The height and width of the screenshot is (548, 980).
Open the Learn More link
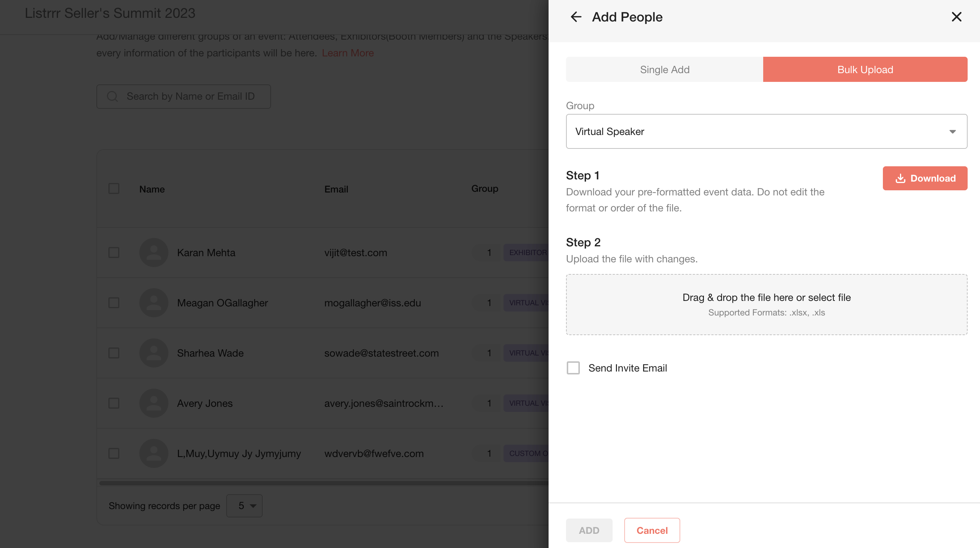348,53
